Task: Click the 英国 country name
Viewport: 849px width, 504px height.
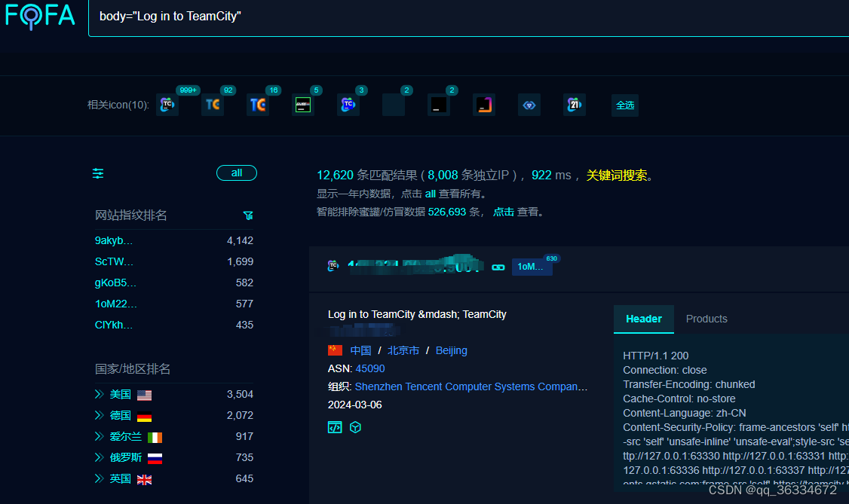Action: click(x=120, y=478)
